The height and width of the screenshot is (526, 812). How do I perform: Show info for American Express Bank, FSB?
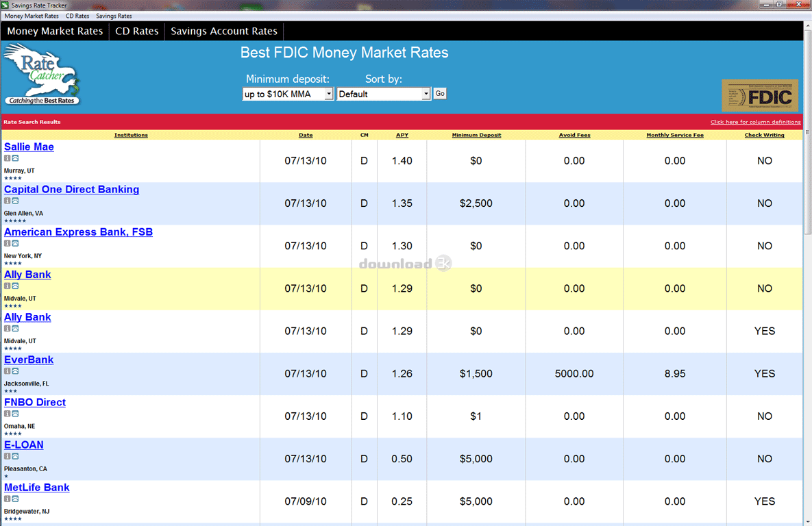tap(8, 243)
